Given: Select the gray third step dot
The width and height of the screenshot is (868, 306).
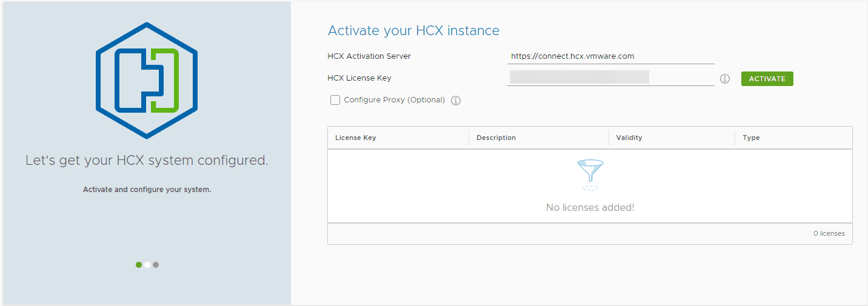Looking at the screenshot, I should [x=156, y=265].
